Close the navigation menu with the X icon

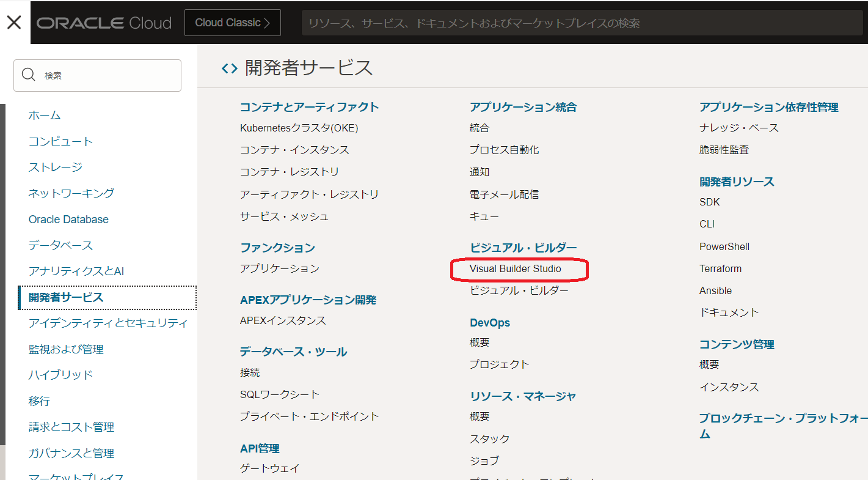[x=13, y=22]
